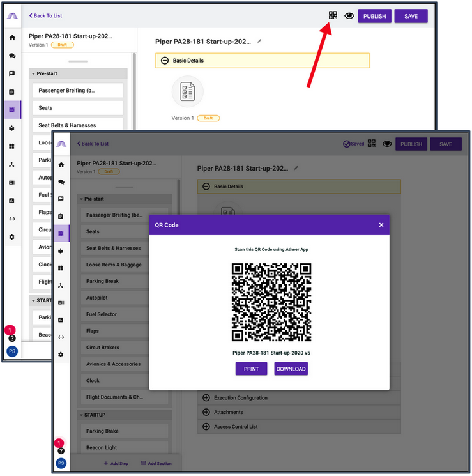The width and height of the screenshot is (472, 476).
Task: Open integrations arrows icon in back window sidebar
Action: click(12, 219)
